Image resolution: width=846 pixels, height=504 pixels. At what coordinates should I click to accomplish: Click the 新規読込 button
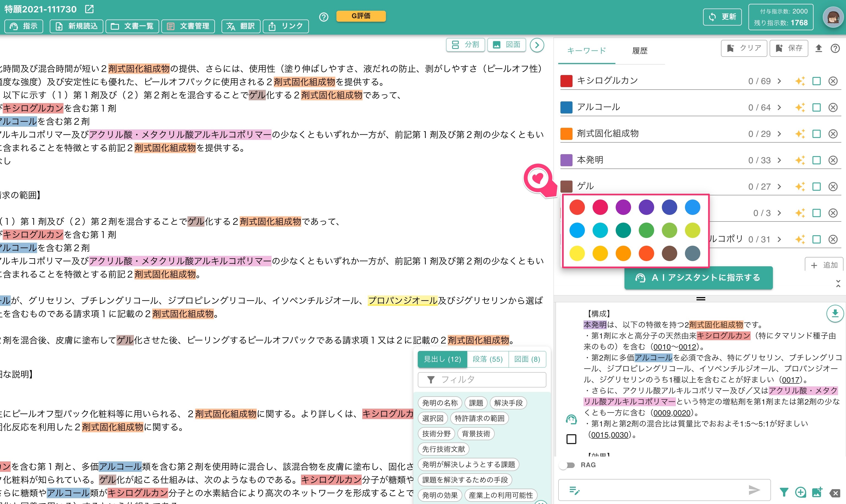click(x=76, y=26)
